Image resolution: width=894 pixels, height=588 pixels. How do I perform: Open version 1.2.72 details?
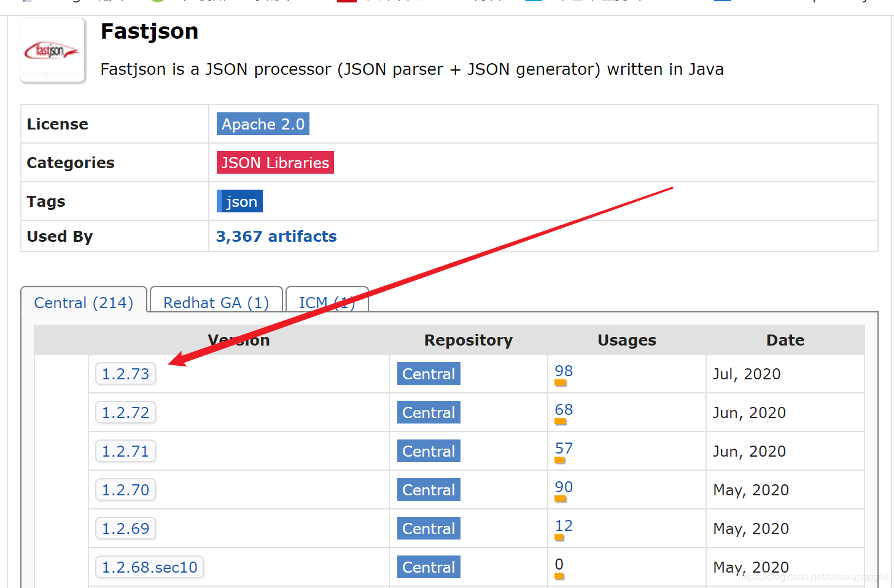click(125, 412)
